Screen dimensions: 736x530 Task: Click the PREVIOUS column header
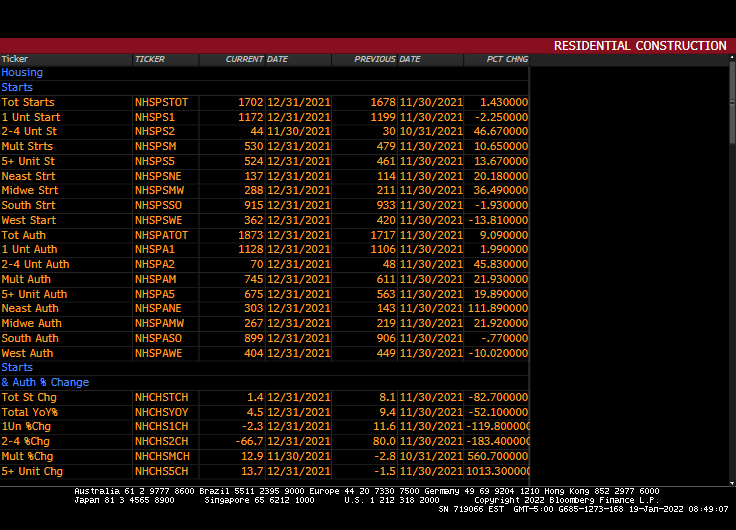point(375,59)
